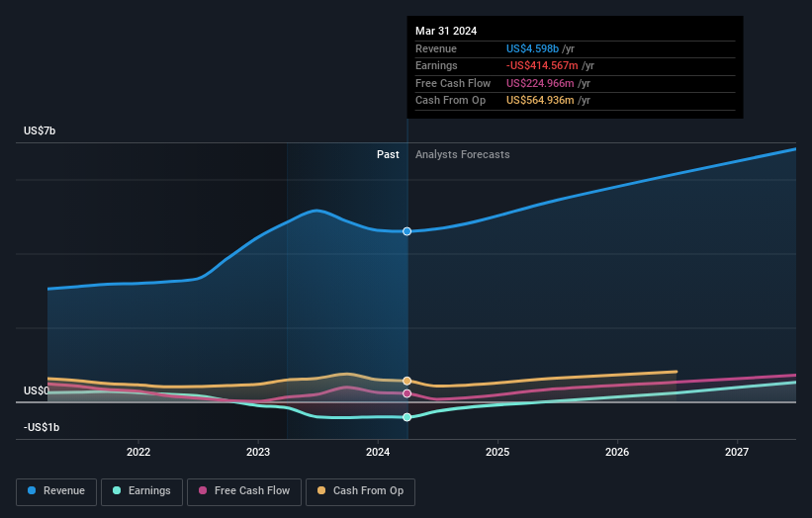Click the -US$1b y-axis label
The height and width of the screenshot is (518, 812).
[x=42, y=427]
